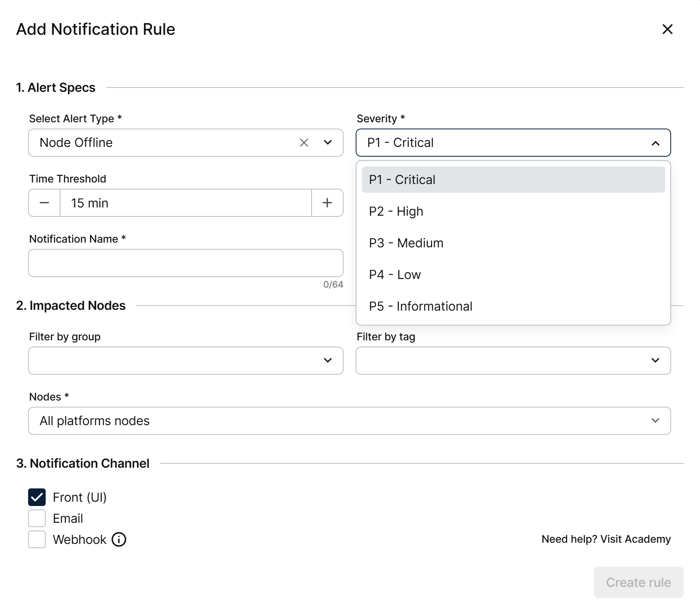Screen dimensions: 700x615
Task: Expand the Nodes dropdown showing All platforms nodes
Action: click(349, 421)
